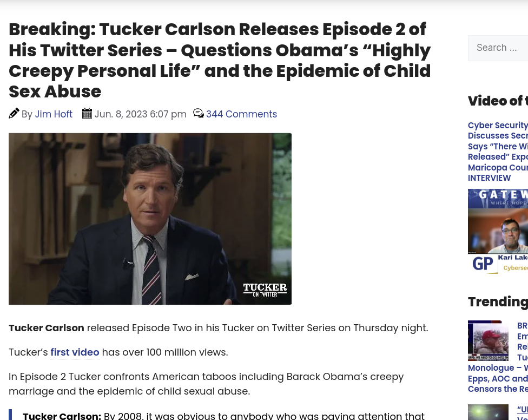Image resolution: width=528 pixels, height=420 pixels.
Task: Click the Video of the day heading
Action: [x=498, y=101]
